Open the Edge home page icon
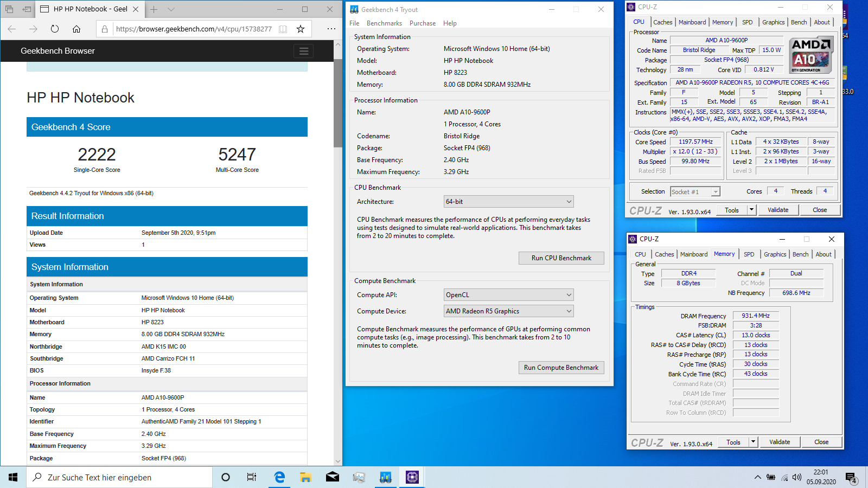 76,29
